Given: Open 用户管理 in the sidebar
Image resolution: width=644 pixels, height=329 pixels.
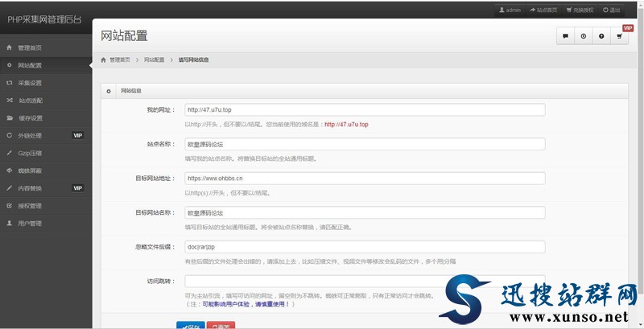Looking at the screenshot, I should point(46,224).
